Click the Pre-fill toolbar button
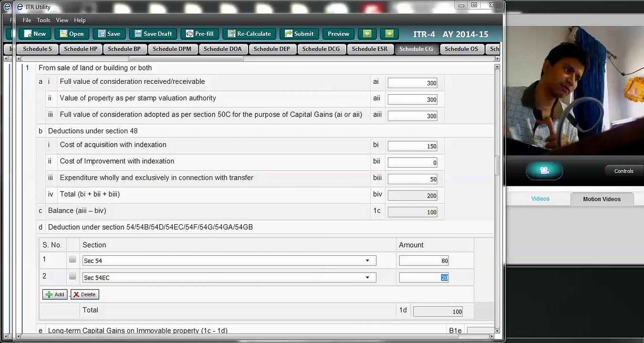The height and width of the screenshot is (343, 644). pos(199,34)
